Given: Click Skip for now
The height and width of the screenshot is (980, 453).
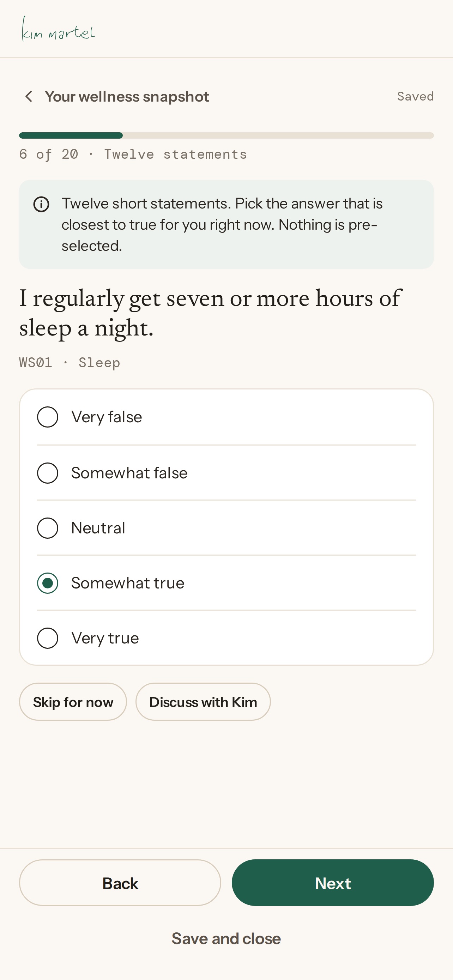Looking at the screenshot, I should pyautogui.click(x=73, y=702).
